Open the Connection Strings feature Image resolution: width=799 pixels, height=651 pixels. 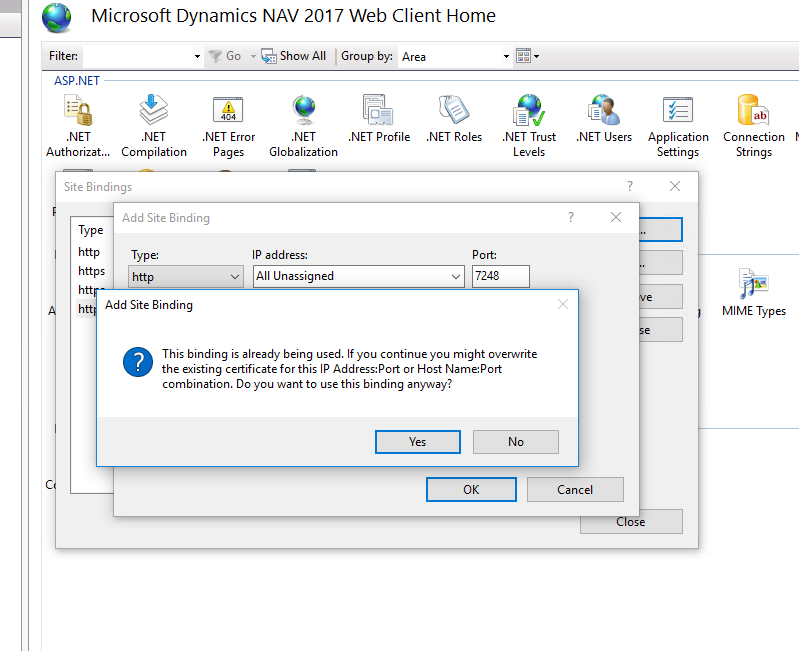click(x=754, y=125)
